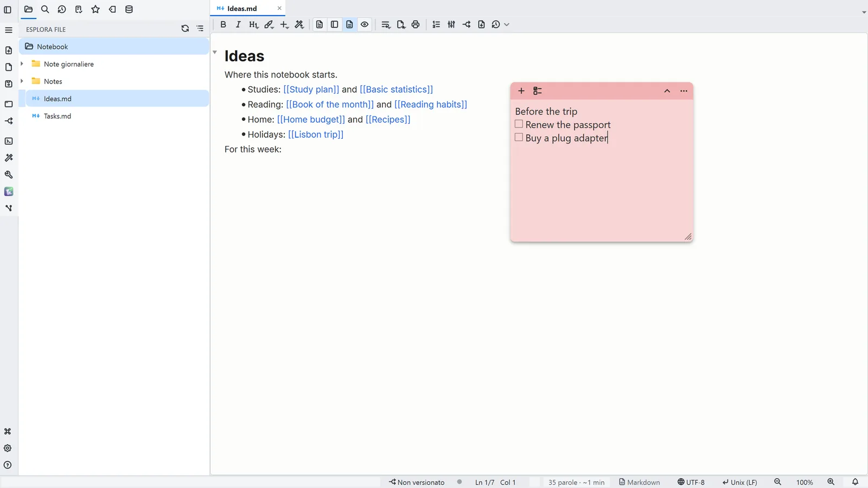868x488 pixels.
Task: Open the hamburger menu
Action: (9, 30)
